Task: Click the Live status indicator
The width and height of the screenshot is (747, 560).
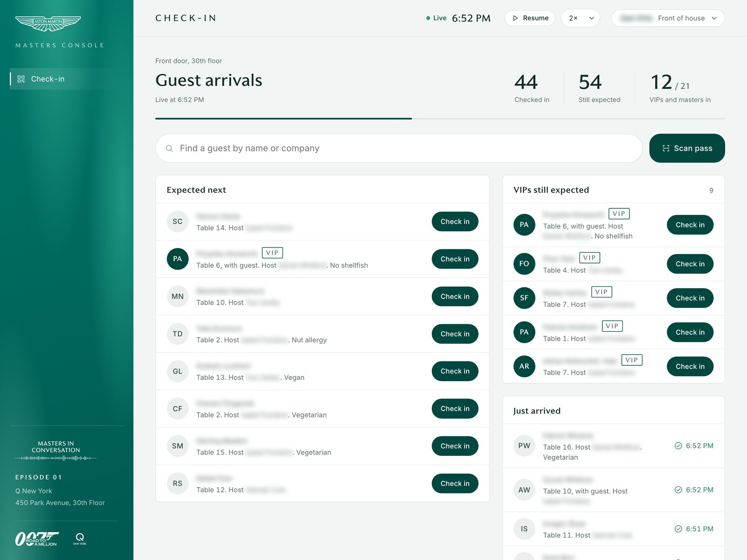Action: pyautogui.click(x=436, y=18)
